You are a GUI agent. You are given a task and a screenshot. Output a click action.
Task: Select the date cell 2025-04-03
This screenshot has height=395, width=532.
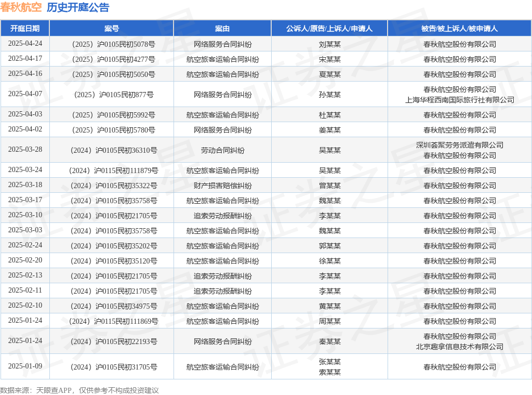pyautogui.click(x=25, y=114)
